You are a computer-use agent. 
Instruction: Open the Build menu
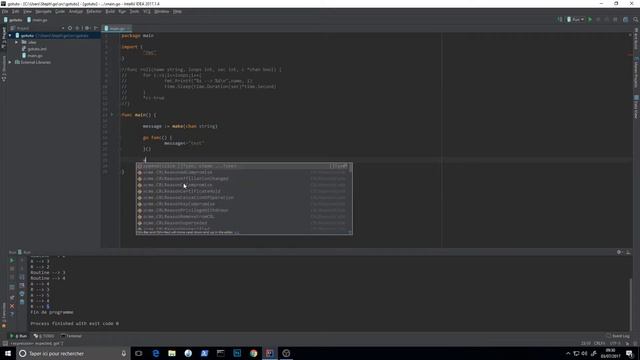tap(110, 12)
